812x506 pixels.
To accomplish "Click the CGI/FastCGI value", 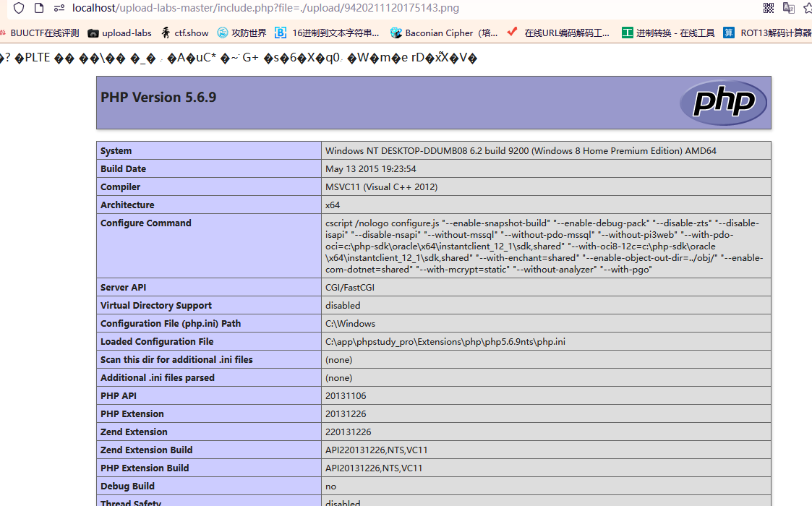I will (x=350, y=288).
